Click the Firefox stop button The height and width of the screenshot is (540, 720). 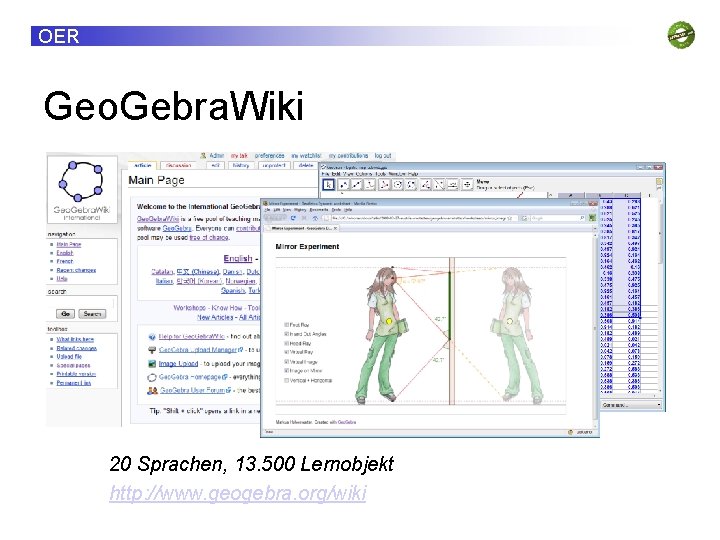[x=304, y=218]
